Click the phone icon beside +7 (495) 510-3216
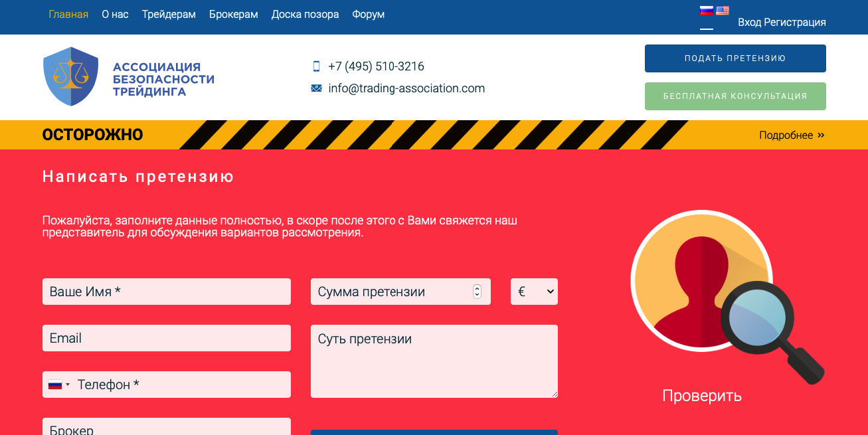868x435 pixels. click(317, 66)
